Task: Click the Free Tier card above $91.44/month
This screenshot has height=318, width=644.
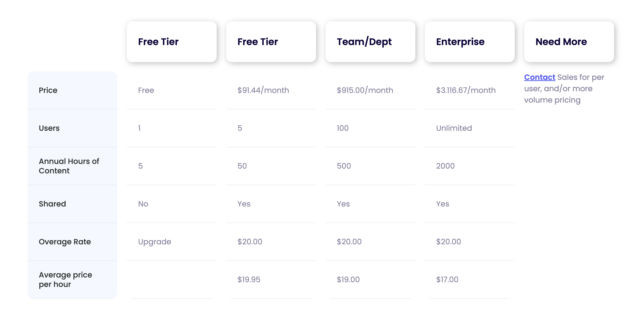Action: point(271,42)
